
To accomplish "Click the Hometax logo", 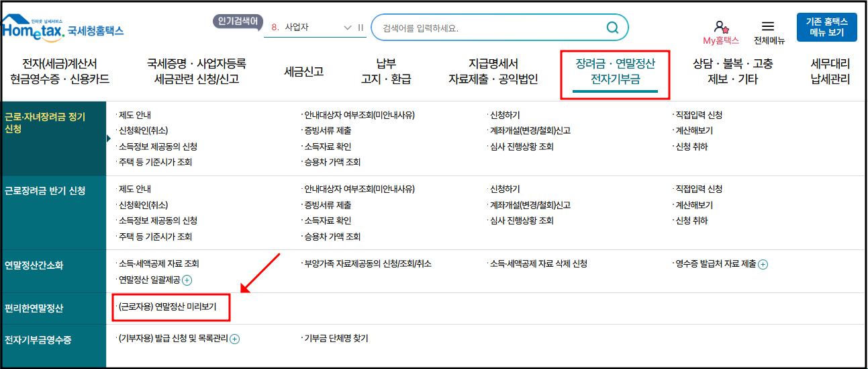I will click(x=62, y=29).
